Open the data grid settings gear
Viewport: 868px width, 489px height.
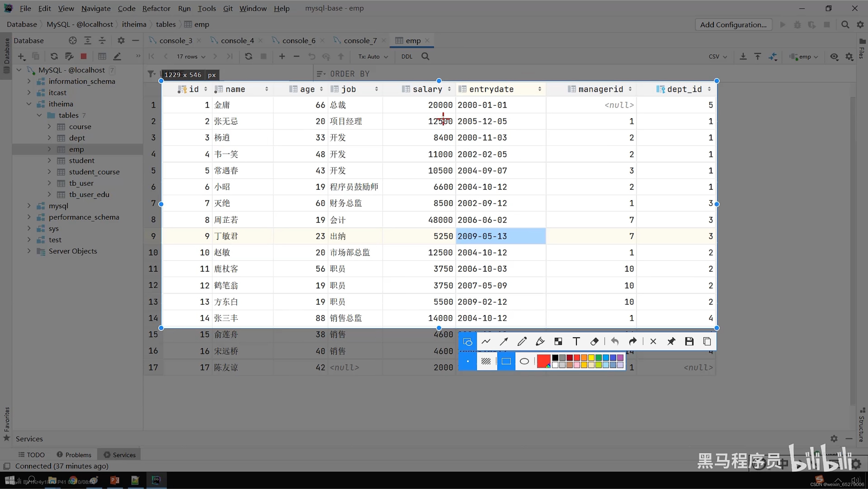tap(849, 57)
